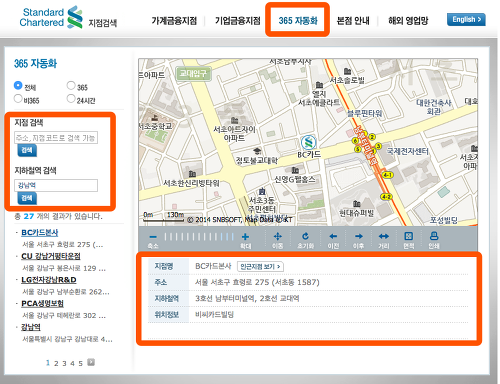This screenshot has height=384, width=500.
Task: Click the map zoom out (축소) minus icon
Action: tap(153, 237)
